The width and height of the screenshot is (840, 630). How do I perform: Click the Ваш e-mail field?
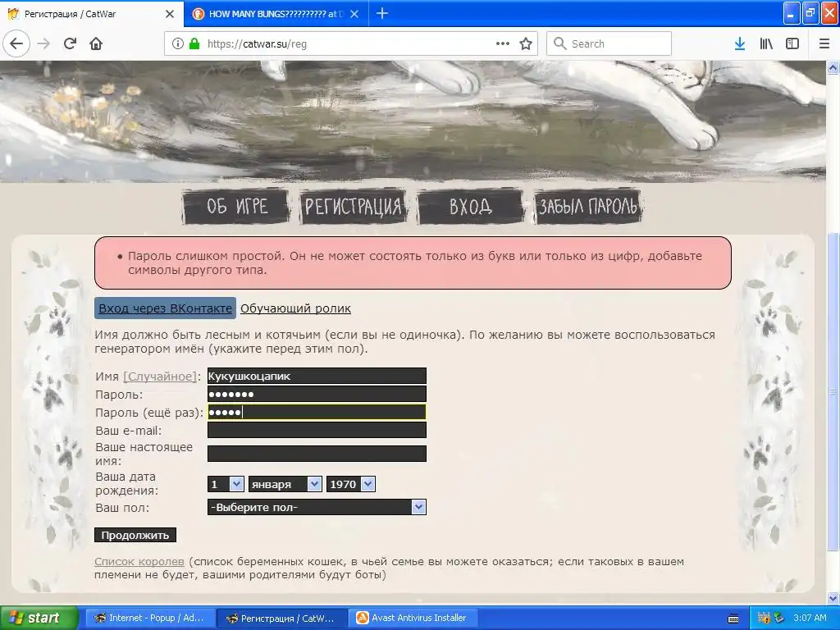(317, 430)
